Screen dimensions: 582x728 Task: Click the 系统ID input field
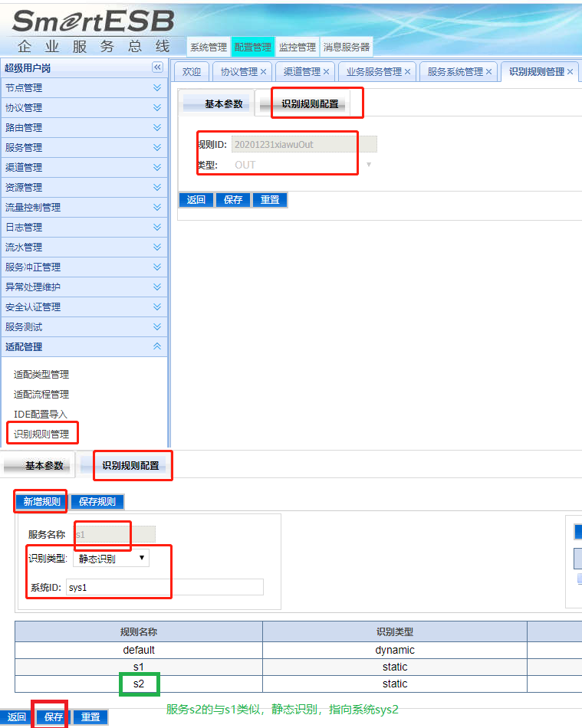(x=165, y=587)
